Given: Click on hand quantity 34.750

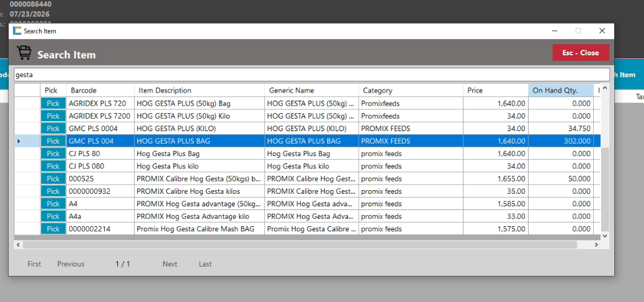Looking at the screenshot, I should 561,129.
